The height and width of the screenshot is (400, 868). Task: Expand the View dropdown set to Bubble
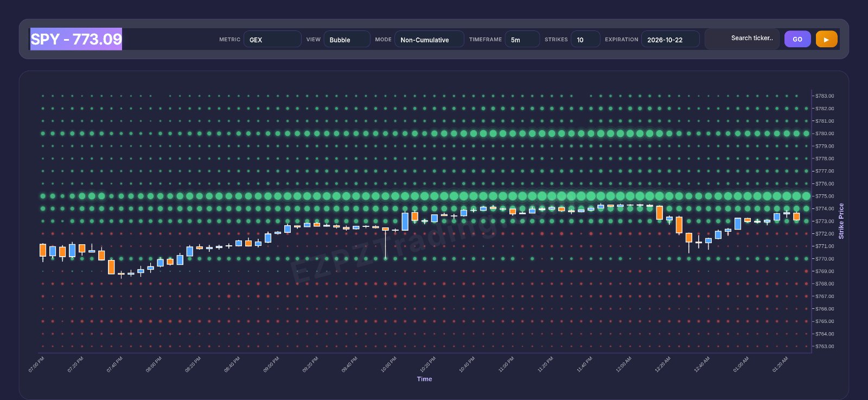point(347,39)
